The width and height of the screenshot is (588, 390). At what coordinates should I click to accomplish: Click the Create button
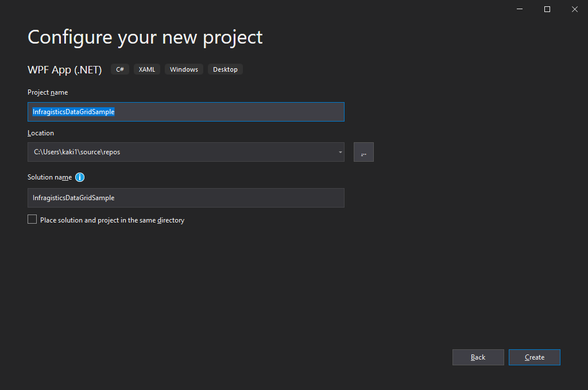(x=535, y=357)
